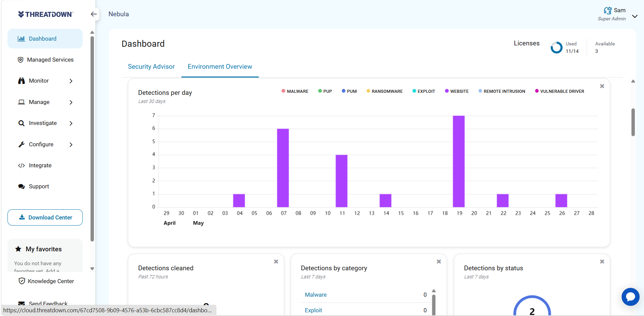Viewport: 644px width, 316px height.
Task: Click the Support chat bubbles icon
Action: pyautogui.click(x=21, y=187)
